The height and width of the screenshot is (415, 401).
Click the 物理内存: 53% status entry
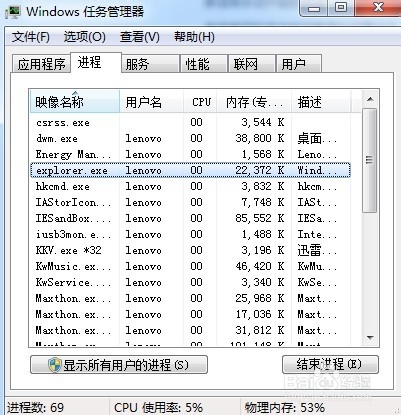[x=285, y=407]
